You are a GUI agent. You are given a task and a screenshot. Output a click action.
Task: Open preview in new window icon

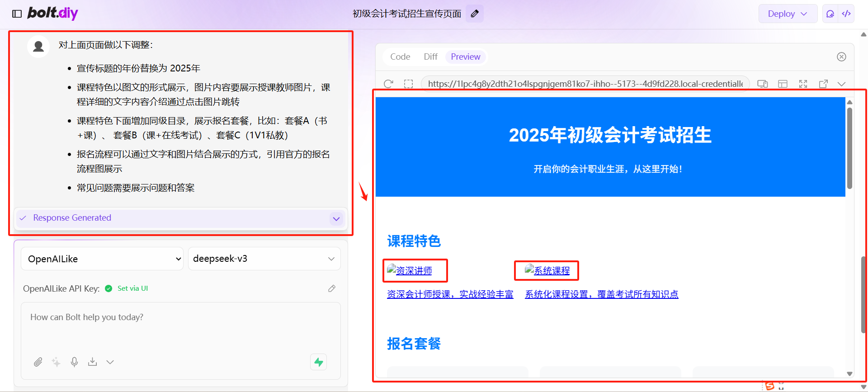point(823,84)
